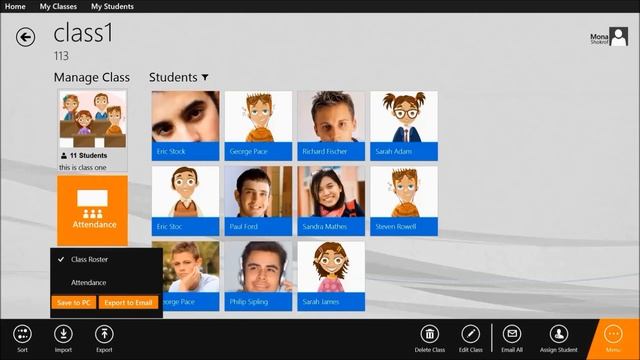
Task: Open the My Classes menu item
Action: 58,6
